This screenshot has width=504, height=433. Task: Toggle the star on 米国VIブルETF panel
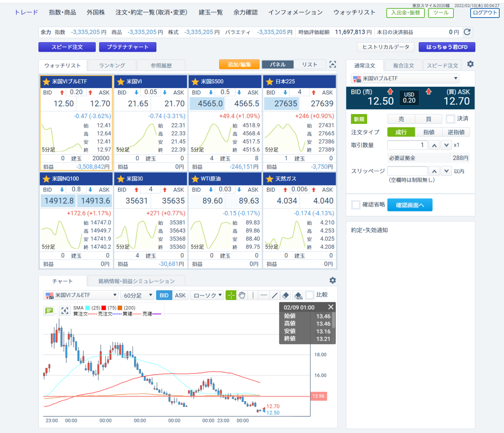[x=46, y=81]
